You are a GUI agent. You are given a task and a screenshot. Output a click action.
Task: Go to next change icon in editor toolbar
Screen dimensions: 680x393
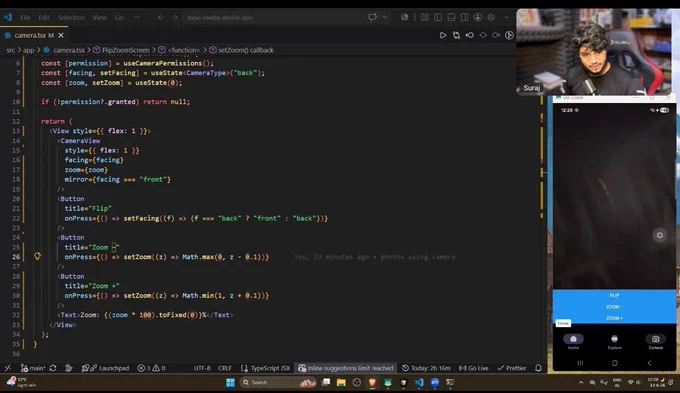(x=496, y=35)
